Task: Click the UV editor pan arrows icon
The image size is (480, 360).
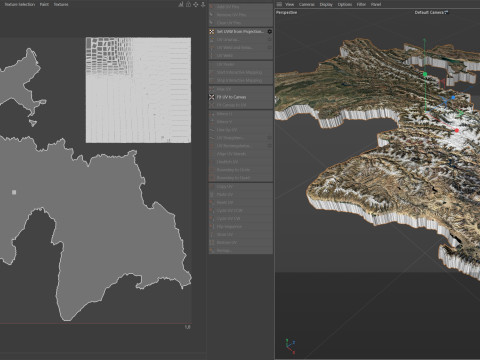Action: 196,4
